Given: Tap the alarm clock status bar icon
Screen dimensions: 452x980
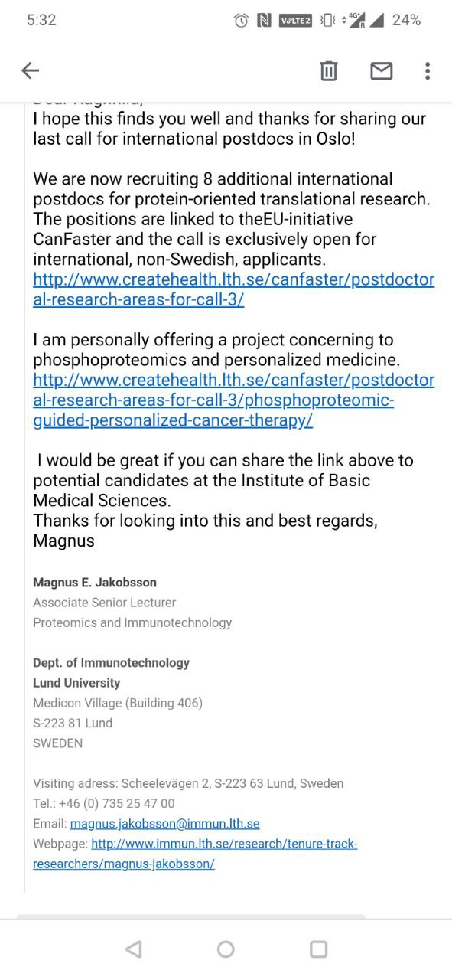Looking at the screenshot, I should click(241, 21).
